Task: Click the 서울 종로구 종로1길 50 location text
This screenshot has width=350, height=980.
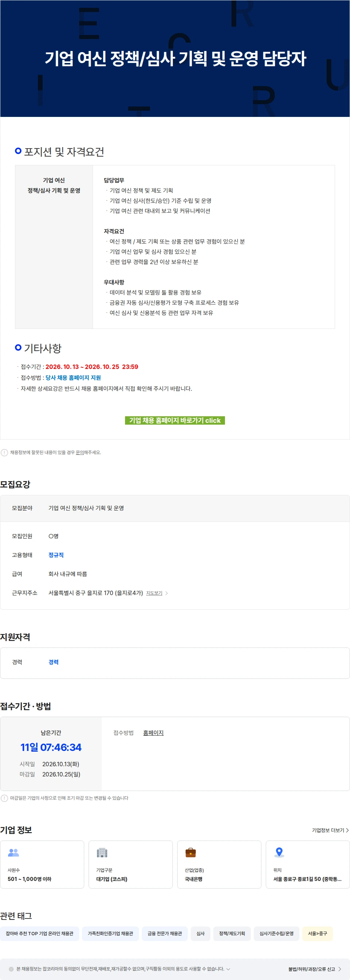Action: pyautogui.click(x=307, y=879)
